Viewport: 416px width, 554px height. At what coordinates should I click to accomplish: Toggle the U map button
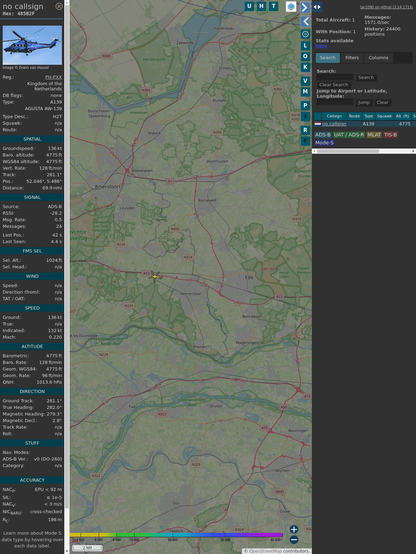(249, 6)
